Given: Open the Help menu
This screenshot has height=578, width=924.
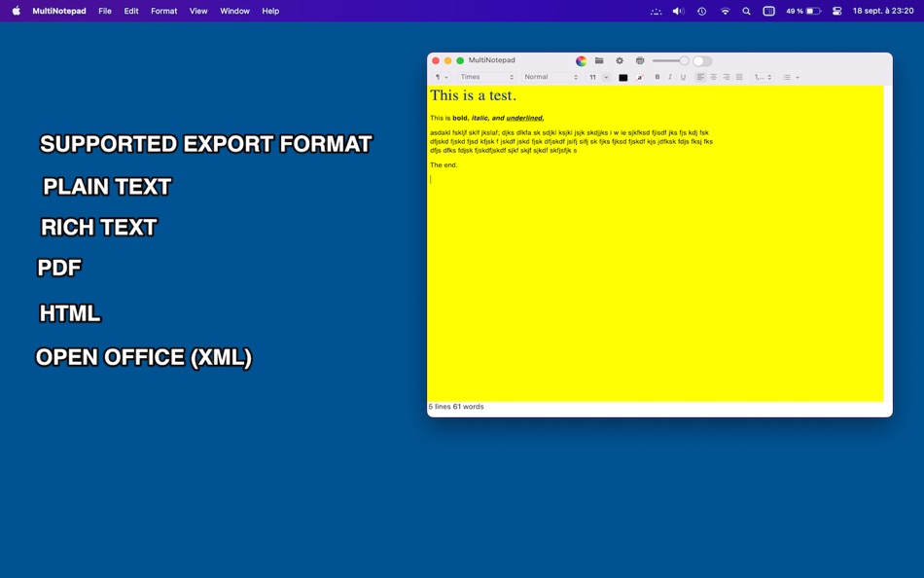Looking at the screenshot, I should (x=270, y=11).
